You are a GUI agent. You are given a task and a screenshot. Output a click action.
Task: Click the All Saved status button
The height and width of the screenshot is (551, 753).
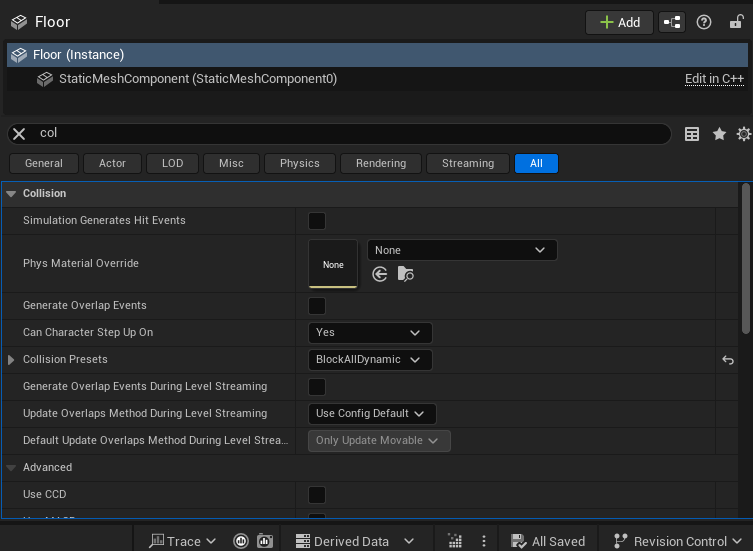[x=548, y=541]
